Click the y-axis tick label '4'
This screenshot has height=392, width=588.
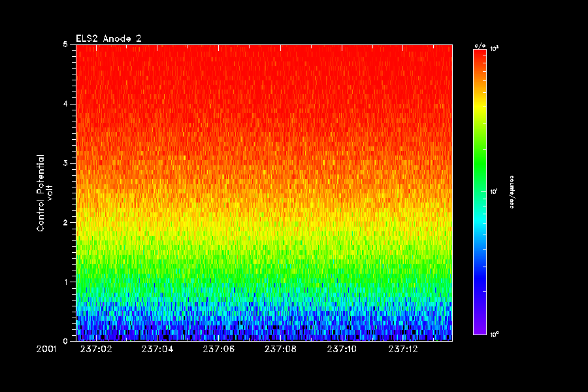[65, 104]
